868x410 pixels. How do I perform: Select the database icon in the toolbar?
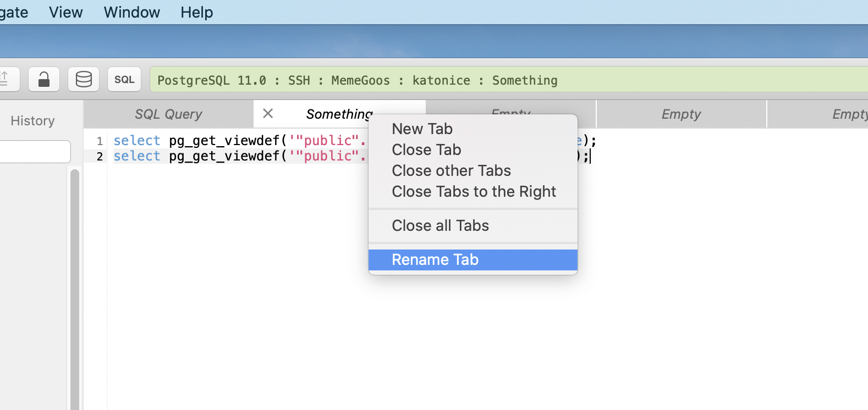click(84, 79)
